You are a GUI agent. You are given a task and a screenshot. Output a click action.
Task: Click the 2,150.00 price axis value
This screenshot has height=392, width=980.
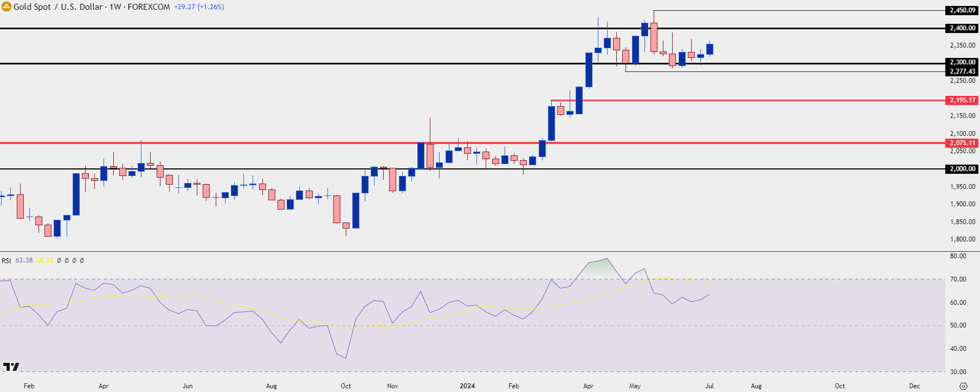coord(963,116)
